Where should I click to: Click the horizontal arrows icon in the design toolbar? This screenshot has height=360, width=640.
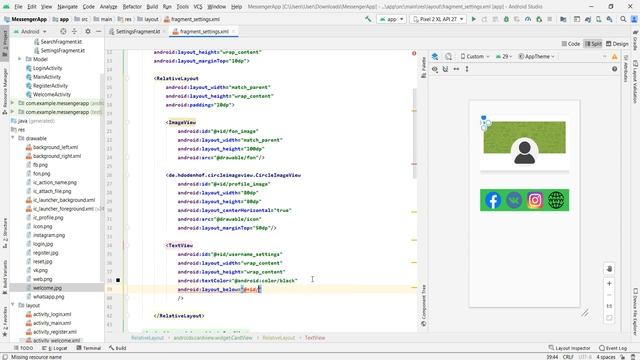pyautogui.click(x=456, y=69)
